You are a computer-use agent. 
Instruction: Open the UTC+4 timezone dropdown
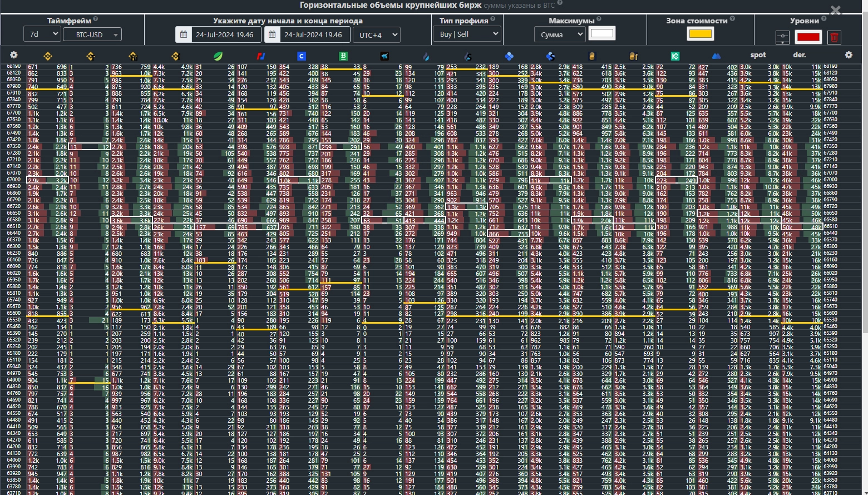(x=376, y=34)
